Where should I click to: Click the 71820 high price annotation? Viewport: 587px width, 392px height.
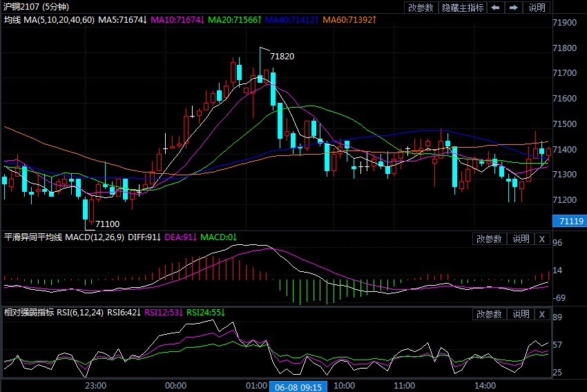[x=282, y=57]
